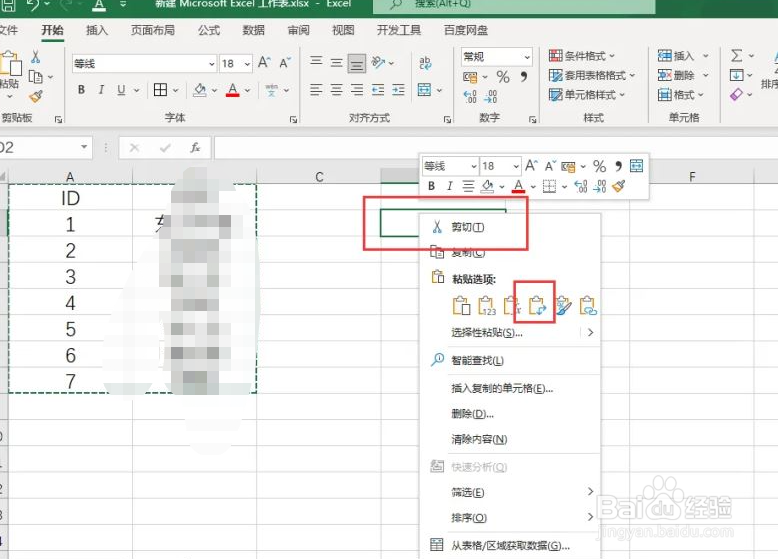The width and height of the screenshot is (778, 559).
Task: Switch to the 数据 ribbon tab
Action: point(254,30)
